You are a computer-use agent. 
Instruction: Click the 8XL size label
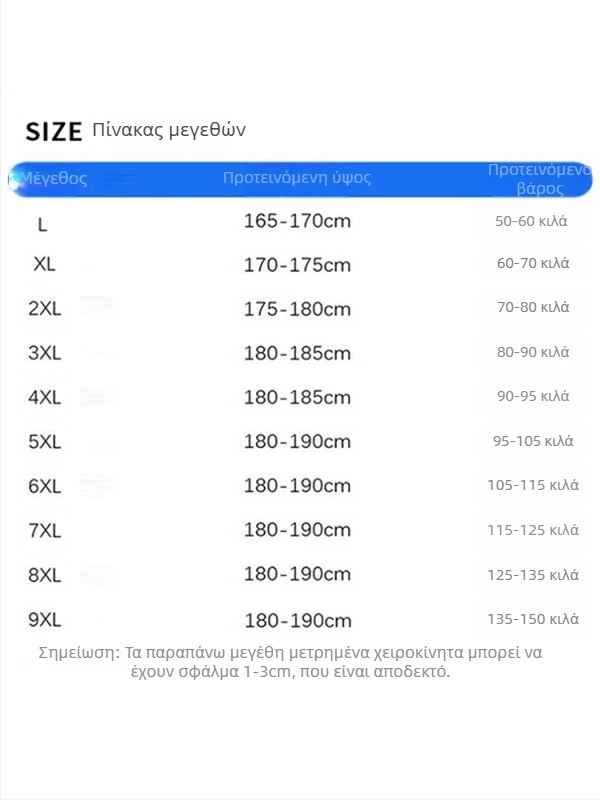[x=45, y=575]
